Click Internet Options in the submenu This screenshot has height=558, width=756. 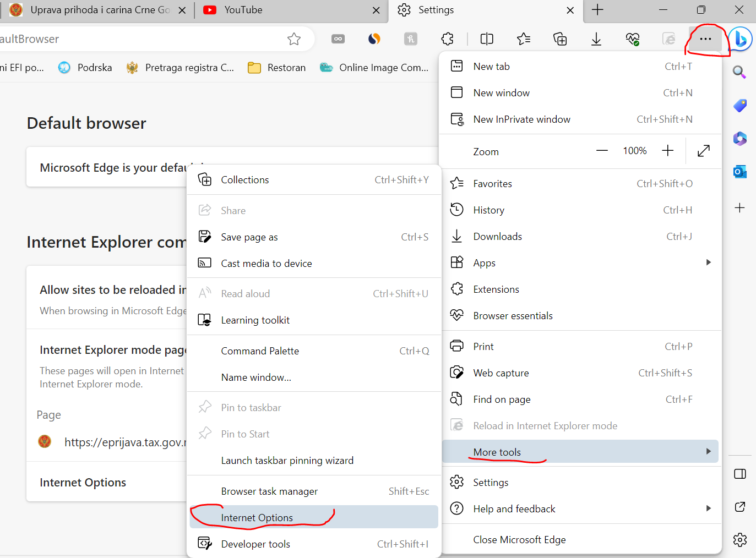tap(314, 518)
